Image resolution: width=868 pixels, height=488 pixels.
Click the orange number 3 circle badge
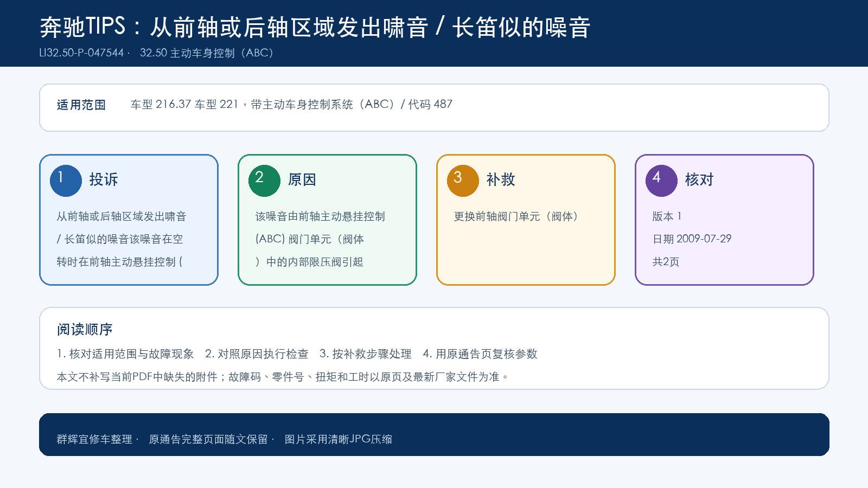(x=463, y=181)
